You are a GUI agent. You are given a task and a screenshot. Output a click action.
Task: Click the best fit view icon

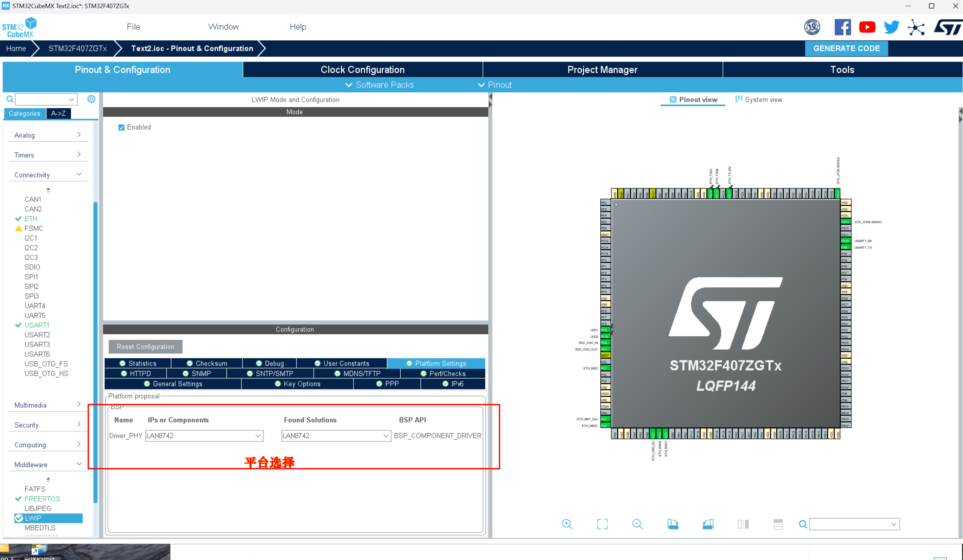(x=602, y=524)
